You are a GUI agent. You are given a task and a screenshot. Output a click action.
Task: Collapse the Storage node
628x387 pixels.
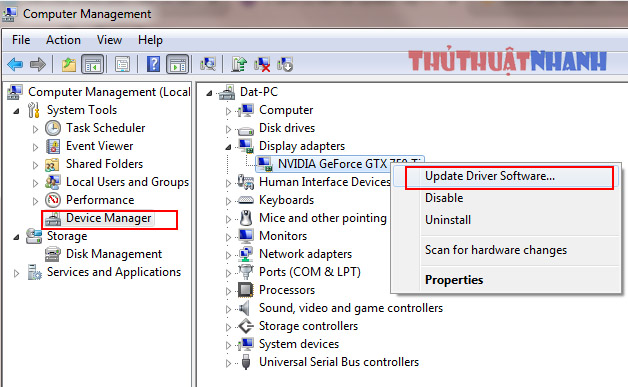coord(16,237)
